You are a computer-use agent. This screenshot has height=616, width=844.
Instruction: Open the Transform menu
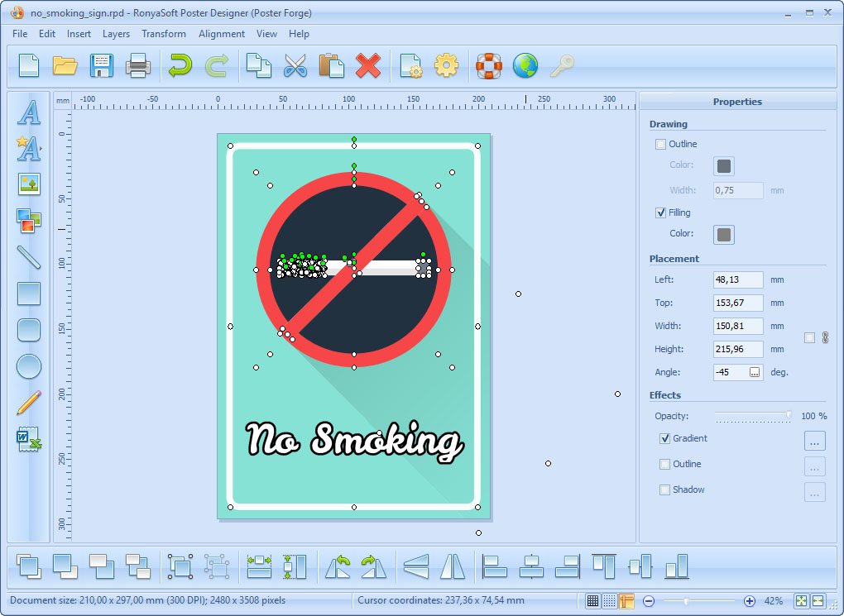(163, 34)
